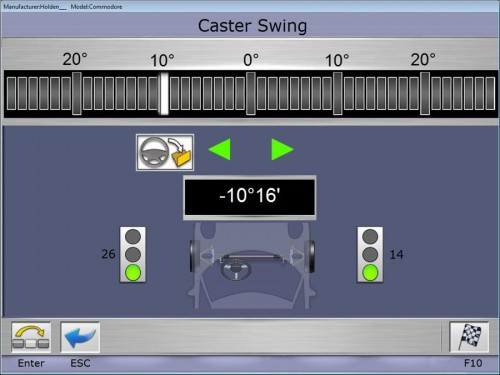500x375 pixels.
Task: Click the checkered flag F10 button
Action: (x=469, y=337)
